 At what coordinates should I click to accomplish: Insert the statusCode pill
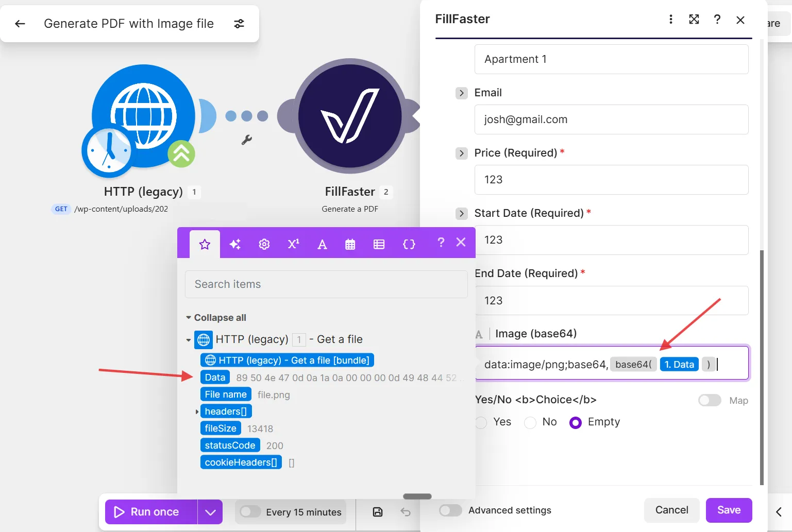click(230, 445)
